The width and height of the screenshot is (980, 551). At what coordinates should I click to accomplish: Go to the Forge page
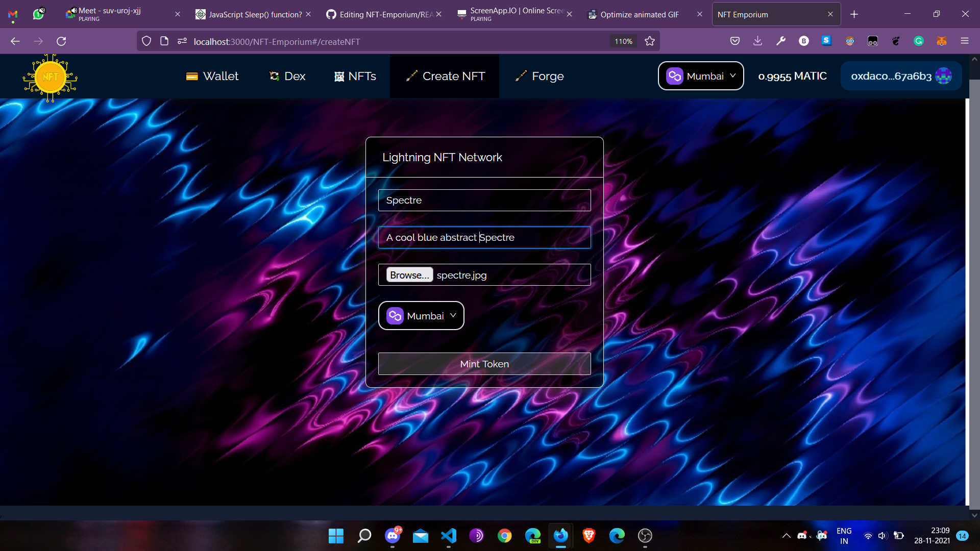[540, 76]
